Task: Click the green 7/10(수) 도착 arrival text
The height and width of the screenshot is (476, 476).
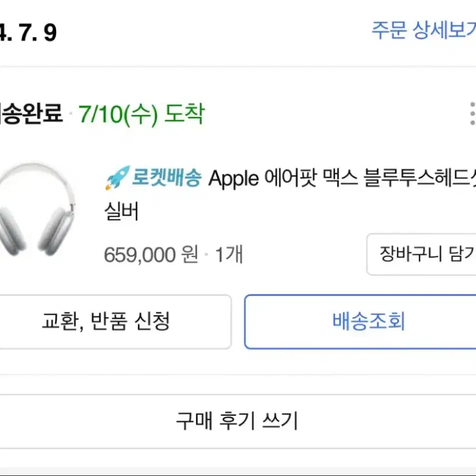Action: coord(142,114)
